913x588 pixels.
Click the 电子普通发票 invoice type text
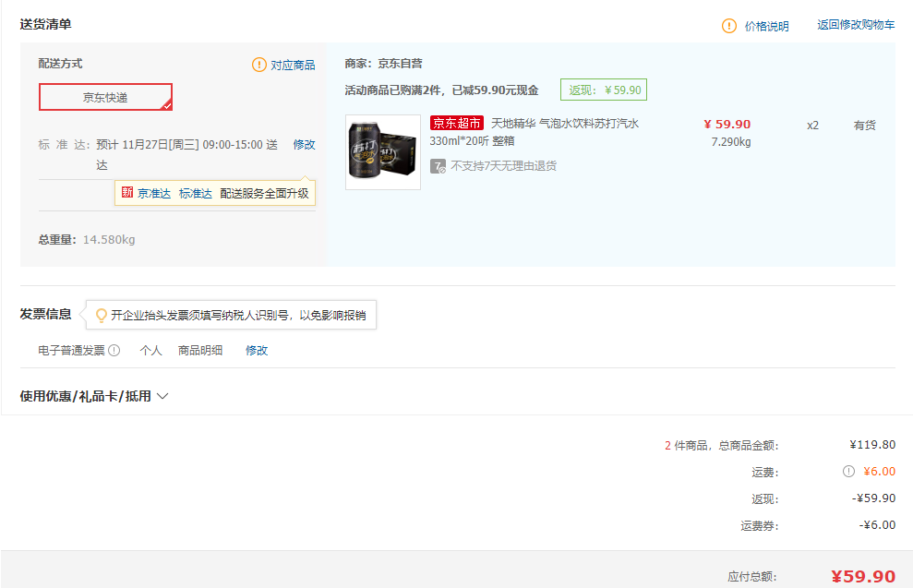click(71, 351)
